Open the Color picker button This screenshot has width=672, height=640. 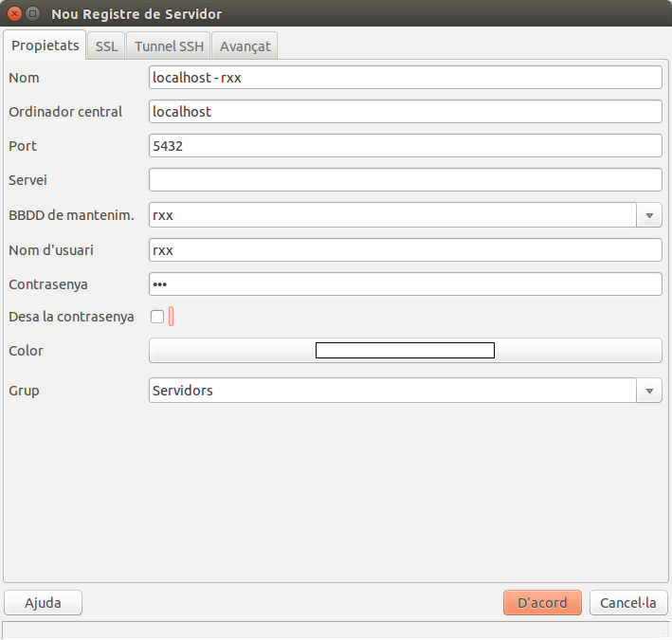(405, 351)
